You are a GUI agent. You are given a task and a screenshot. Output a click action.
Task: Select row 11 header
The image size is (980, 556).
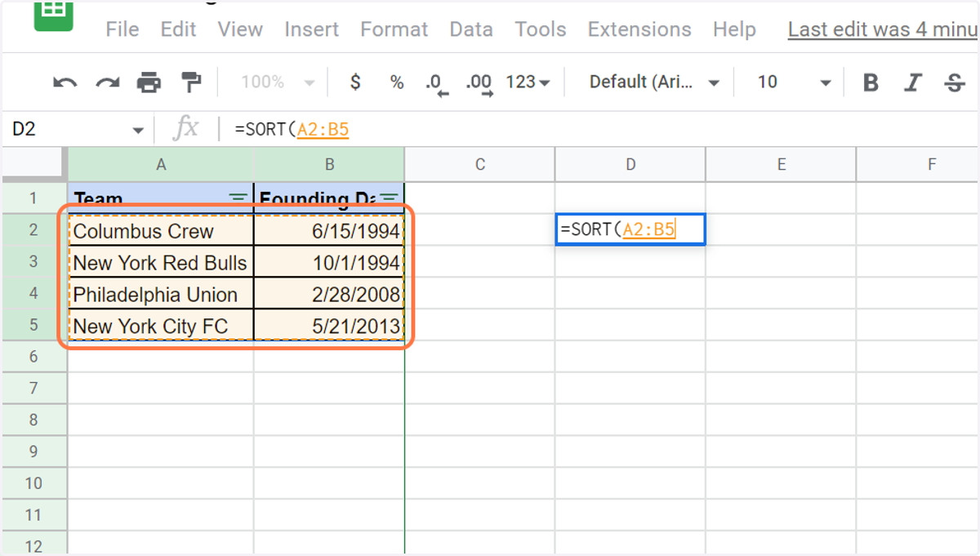(33, 514)
